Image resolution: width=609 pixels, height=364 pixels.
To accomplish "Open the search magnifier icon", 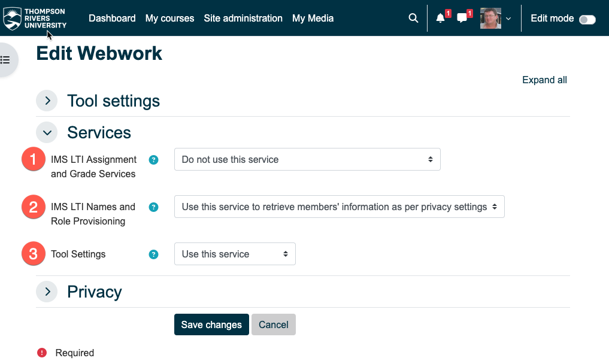I will click(x=413, y=18).
